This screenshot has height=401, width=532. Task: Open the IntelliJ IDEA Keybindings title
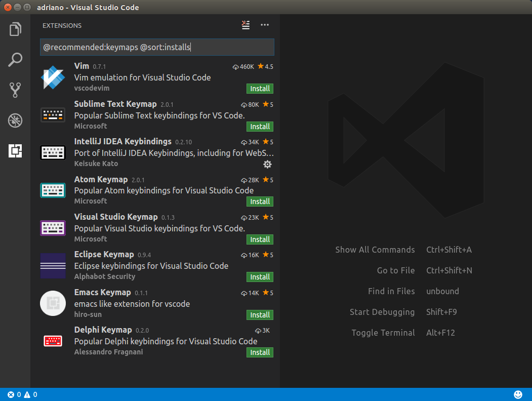(x=123, y=141)
